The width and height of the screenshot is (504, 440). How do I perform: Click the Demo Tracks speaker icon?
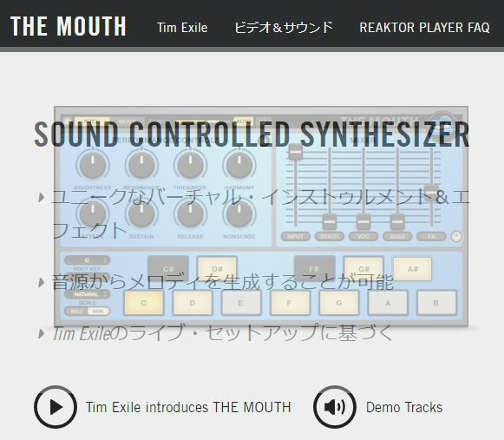(x=335, y=407)
